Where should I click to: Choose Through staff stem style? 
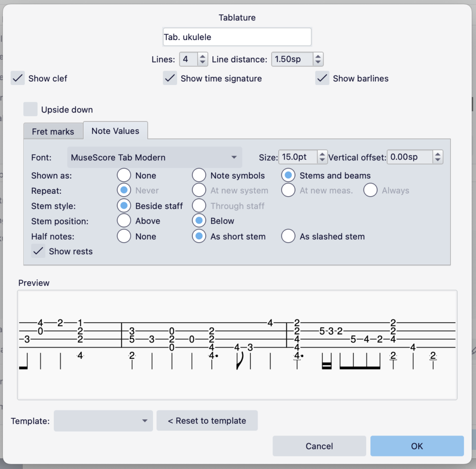point(199,205)
